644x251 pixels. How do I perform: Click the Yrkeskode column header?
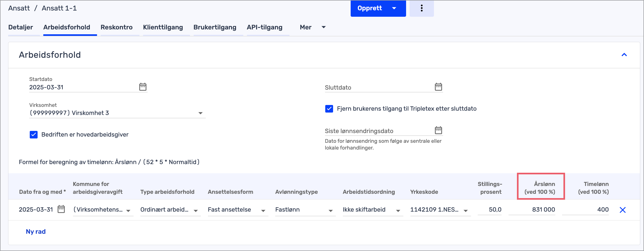pos(424,192)
